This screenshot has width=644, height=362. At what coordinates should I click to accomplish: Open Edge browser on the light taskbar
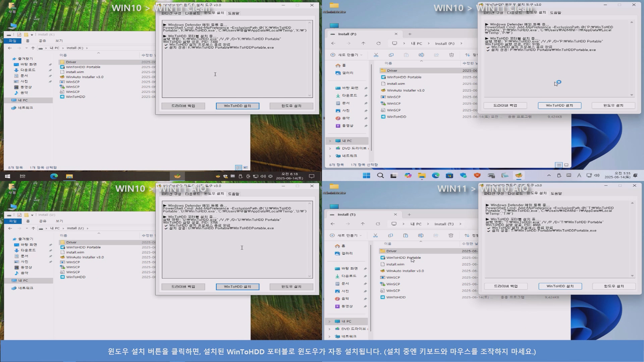point(435,175)
